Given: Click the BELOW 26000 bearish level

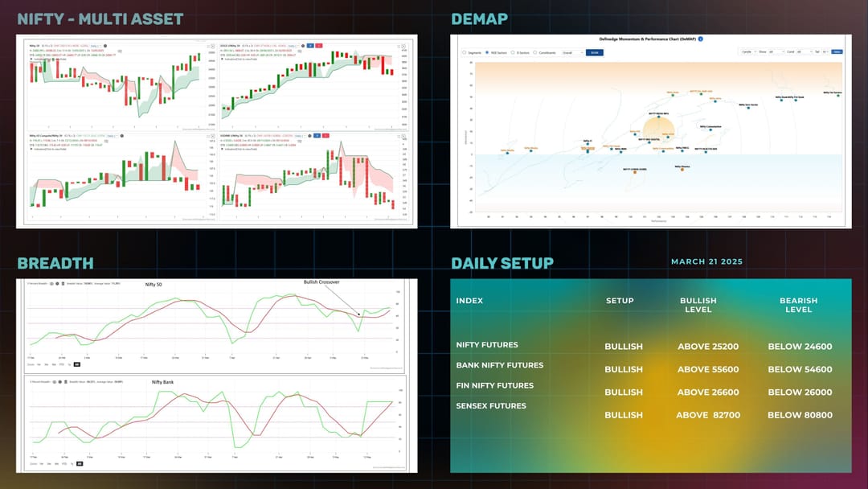Looking at the screenshot, I should (800, 392).
